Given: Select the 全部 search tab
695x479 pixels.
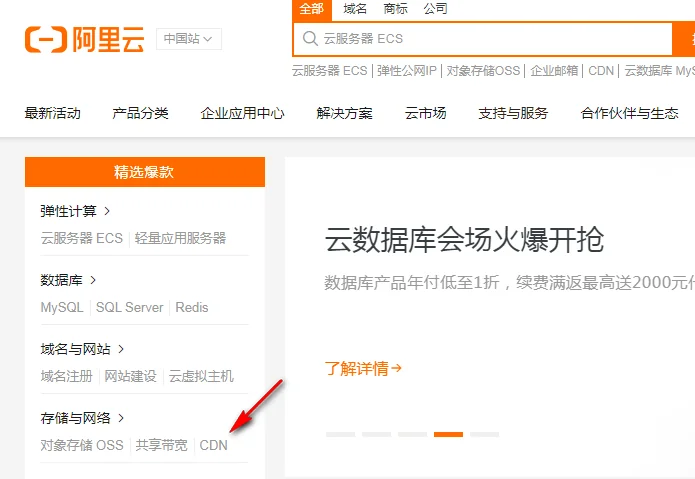Looking at the screenshot, I should tap(312, 9).
